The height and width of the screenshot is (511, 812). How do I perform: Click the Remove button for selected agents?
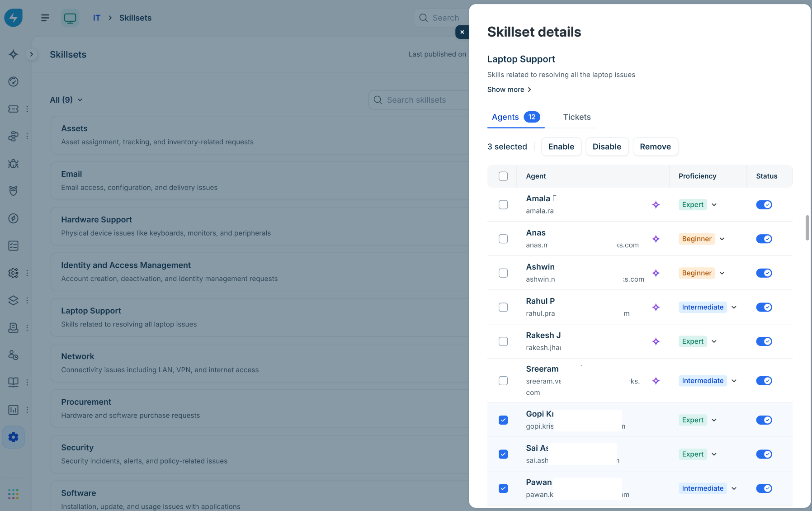pos(655,147)
